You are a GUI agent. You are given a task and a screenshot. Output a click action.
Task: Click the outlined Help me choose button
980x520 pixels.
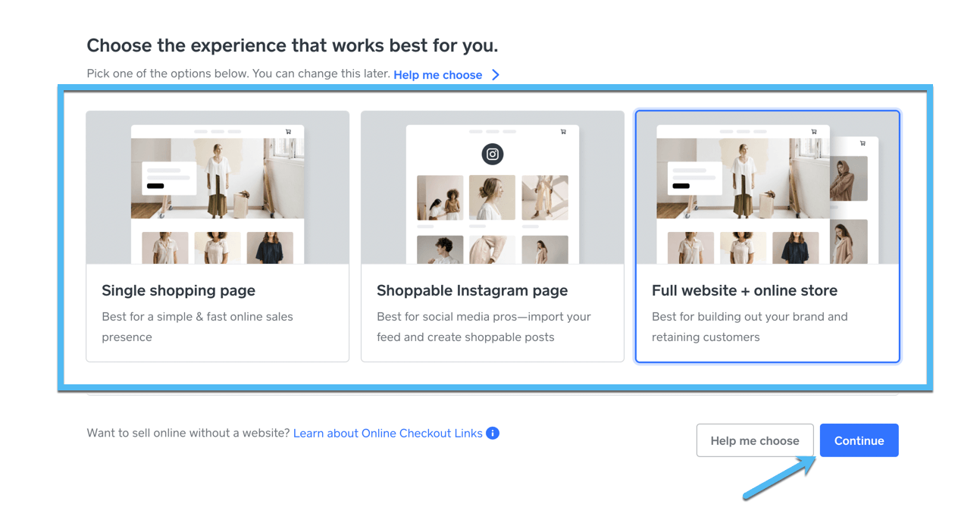(755, 440)
